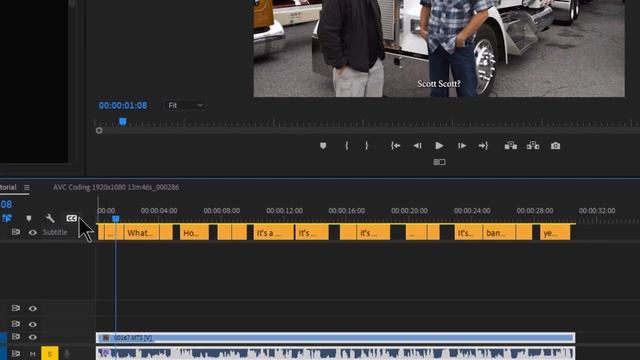Screen dimensions: 640x360
Task: Toggle sync lock on the audio track
Action: (x=16, y=353)
